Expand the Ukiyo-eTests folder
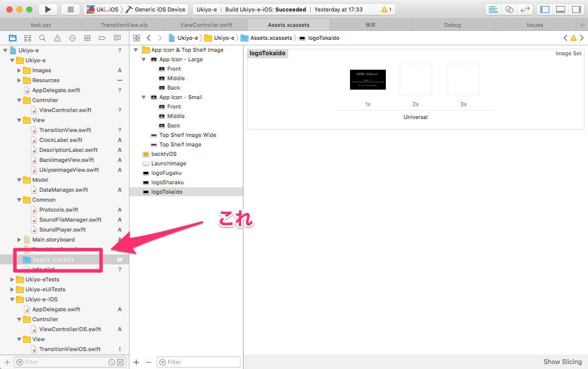The height and width of the screenshot is (369, 588). coord(12,279)
